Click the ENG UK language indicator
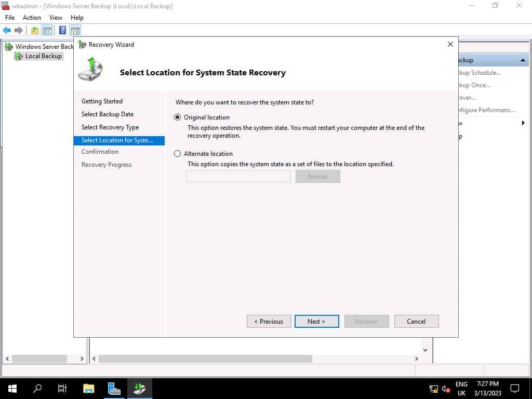 pyautogui.click(x=461, y=389)
